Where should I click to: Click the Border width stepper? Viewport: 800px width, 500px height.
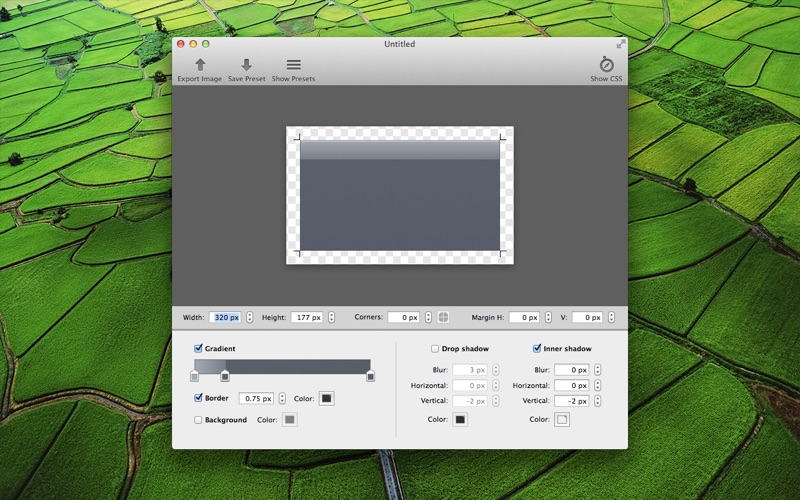tap(282, 398)
